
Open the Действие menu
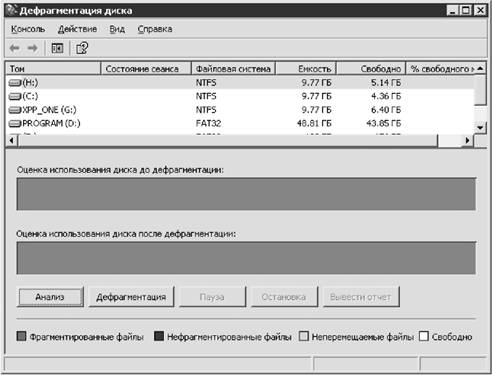click(x=77, y=29)
